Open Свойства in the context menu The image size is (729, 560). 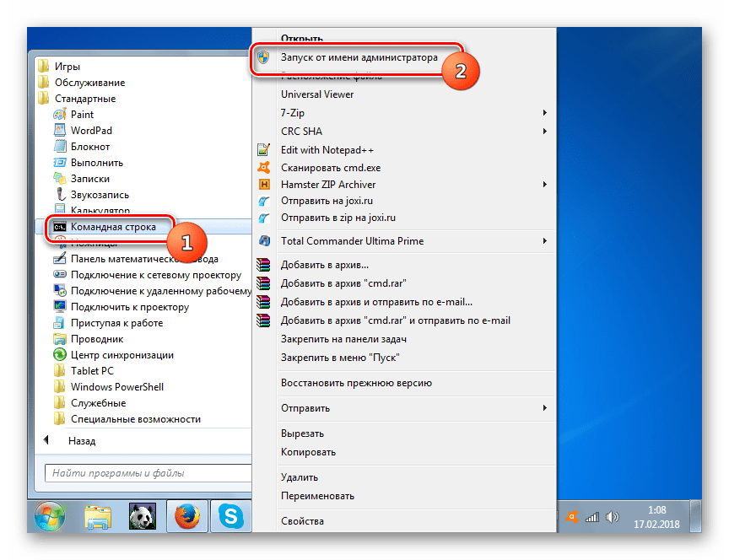(x=302, y=521)
